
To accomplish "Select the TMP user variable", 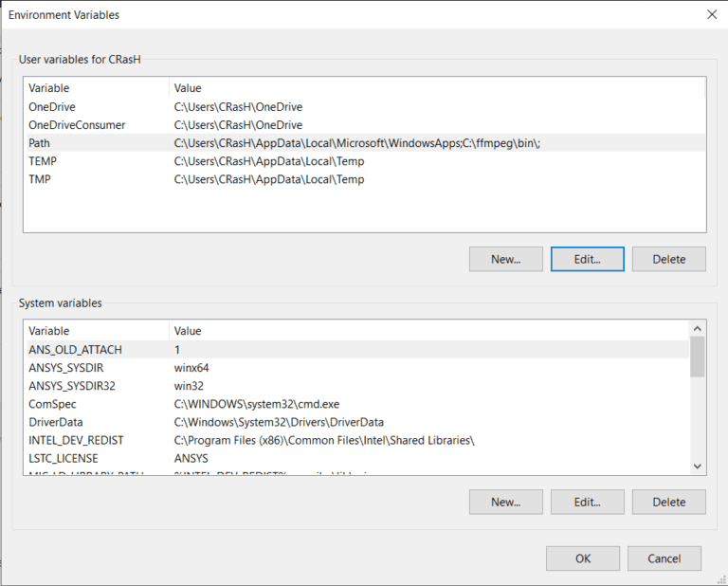I will (x=40, y=179).
